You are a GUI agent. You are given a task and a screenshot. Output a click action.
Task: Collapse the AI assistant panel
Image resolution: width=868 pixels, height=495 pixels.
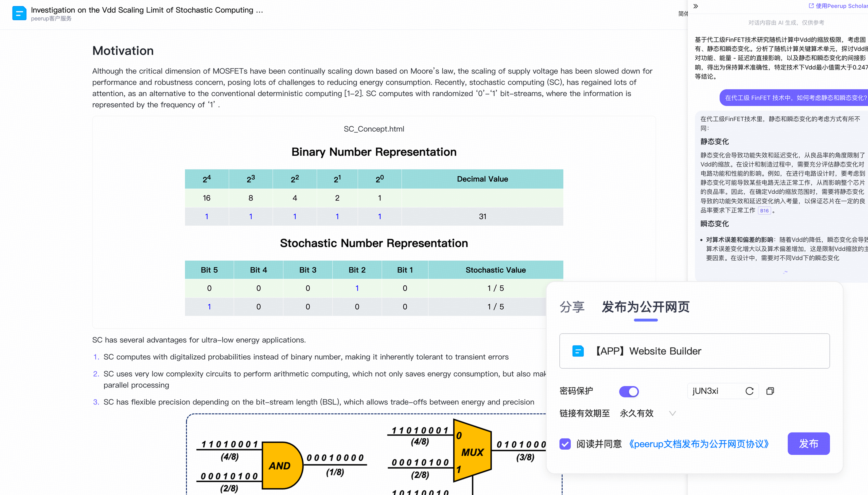coord(696,6)
